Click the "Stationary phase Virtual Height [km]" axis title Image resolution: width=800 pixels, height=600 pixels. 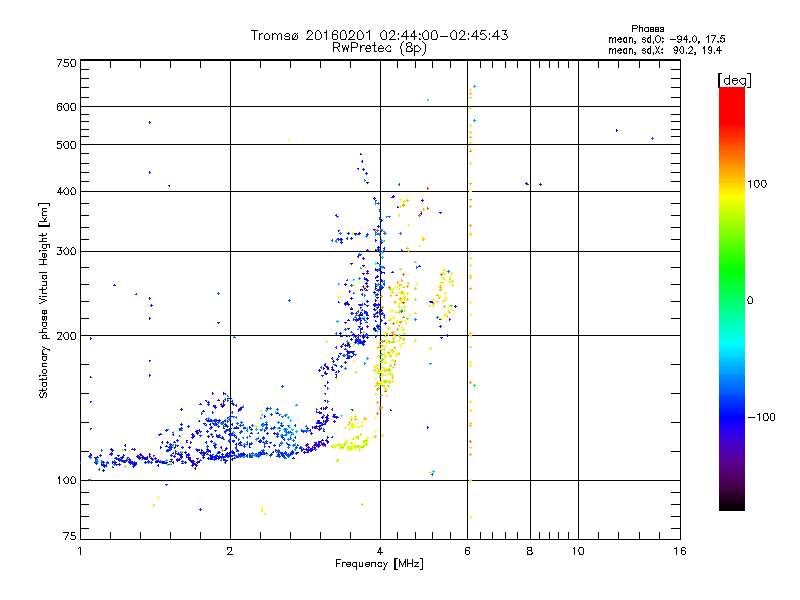pos(43,301)
